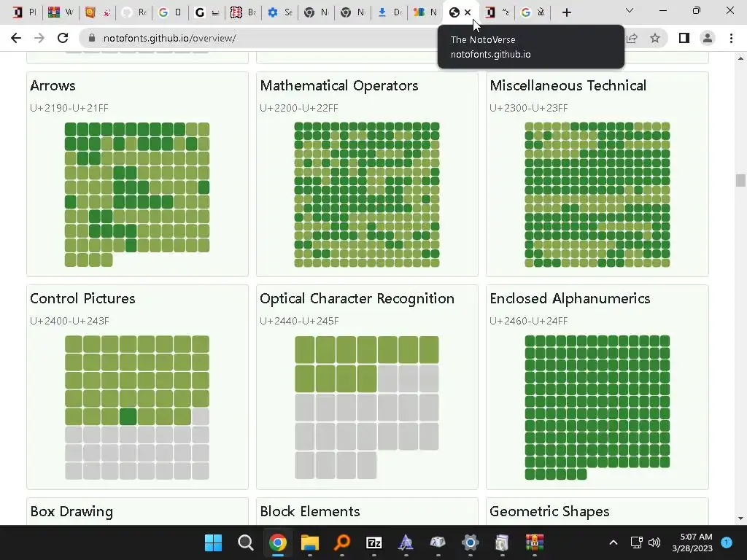Click the Arrows block heading

(x=53, y=86)
